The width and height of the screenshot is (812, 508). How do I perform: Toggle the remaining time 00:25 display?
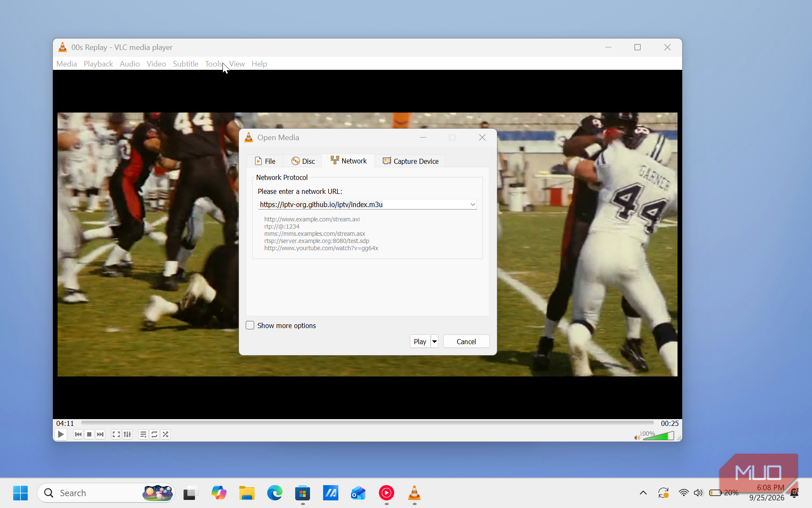click(x=669, y=423)
